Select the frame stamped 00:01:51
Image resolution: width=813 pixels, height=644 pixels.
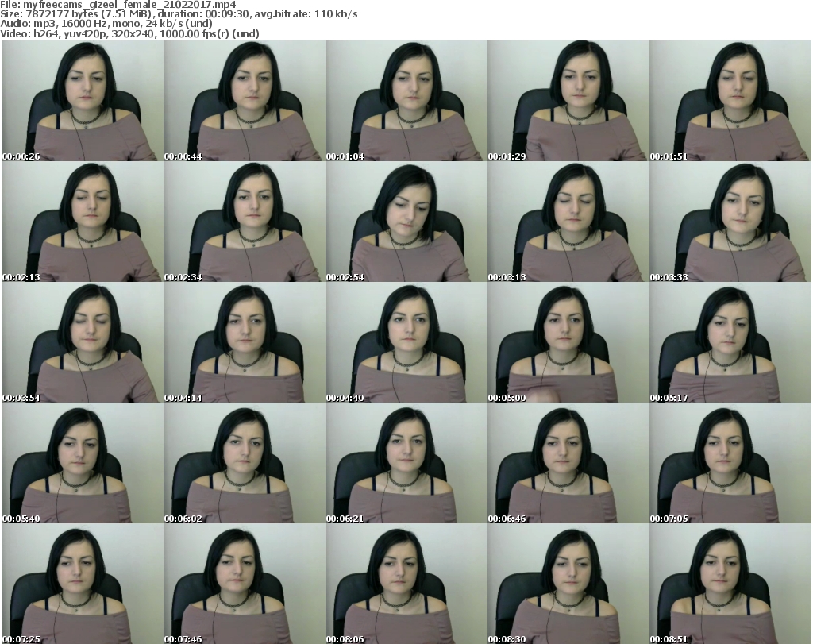(x=730, y=101)
